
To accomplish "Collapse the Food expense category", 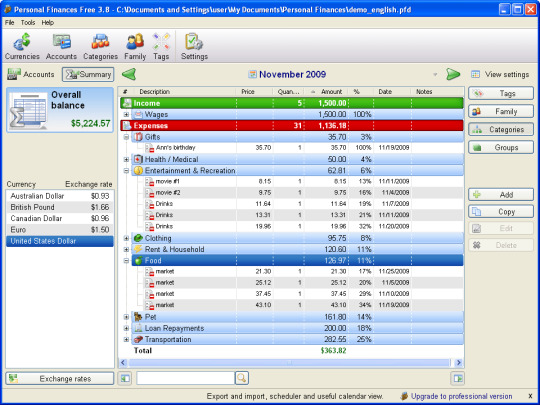I will point(126,261).
